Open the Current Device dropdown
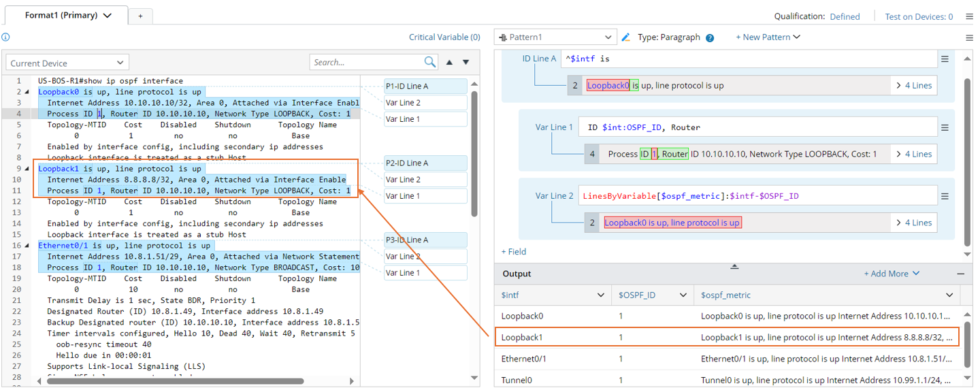Viewport: 980px width, 388px height. point(67,63)
